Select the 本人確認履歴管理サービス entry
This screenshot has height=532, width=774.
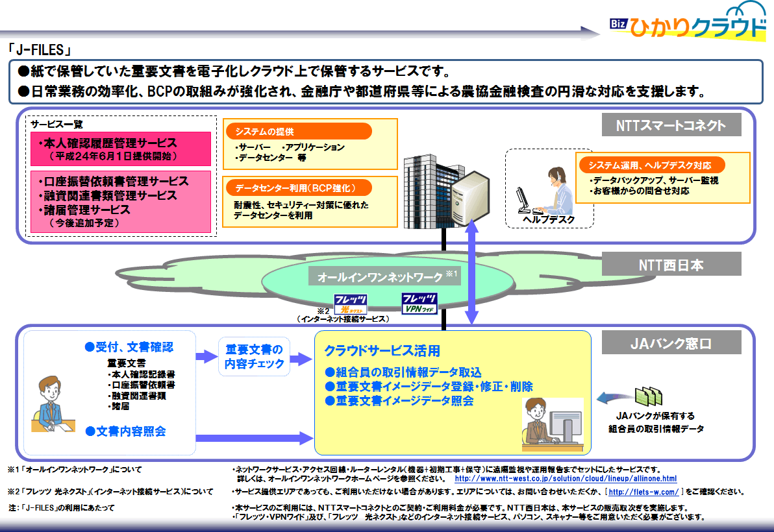[108, 143]
